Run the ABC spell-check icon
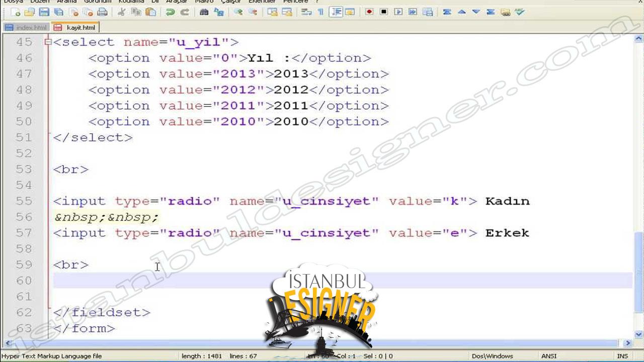This screenshot has width=644, height=362. [520, 12]
